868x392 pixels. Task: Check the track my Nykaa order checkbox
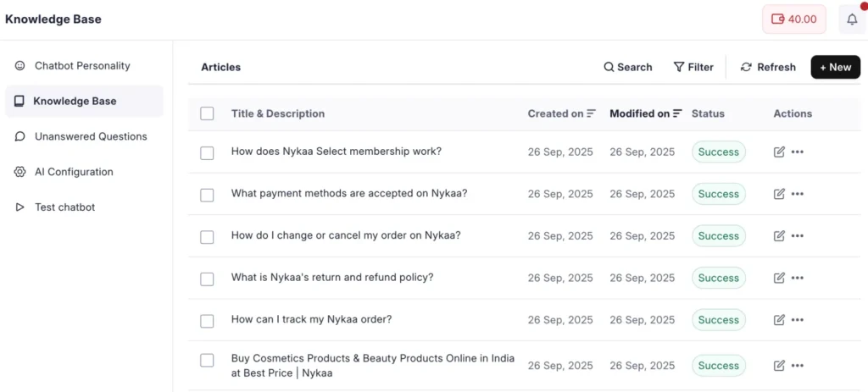207,321
